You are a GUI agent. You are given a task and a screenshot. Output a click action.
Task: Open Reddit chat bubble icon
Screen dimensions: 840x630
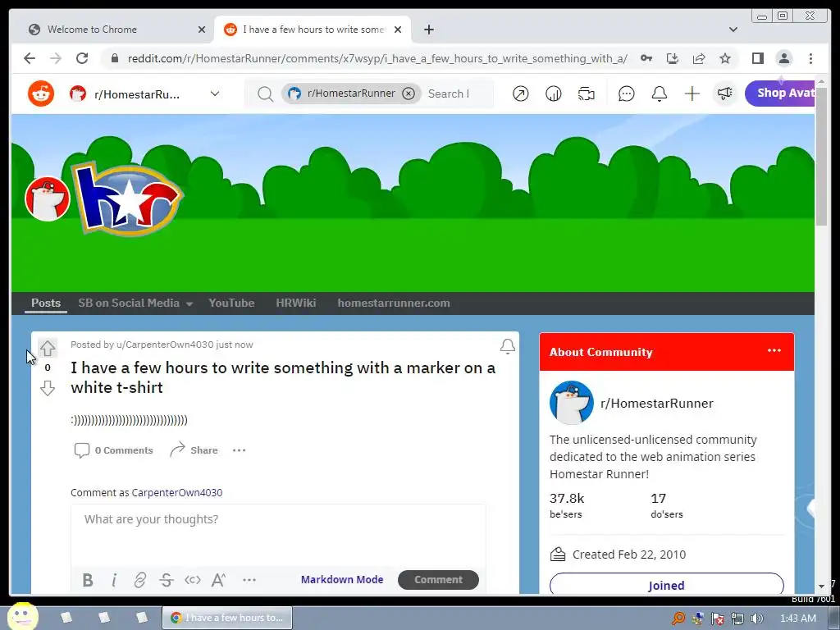626,94
